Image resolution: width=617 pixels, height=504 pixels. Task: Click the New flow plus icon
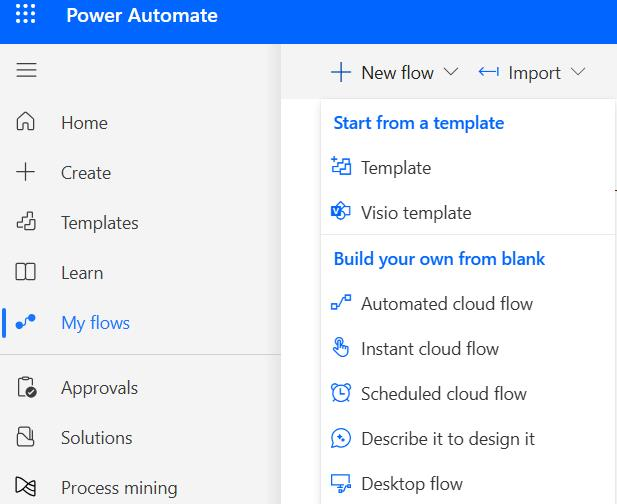pos(341,72)
